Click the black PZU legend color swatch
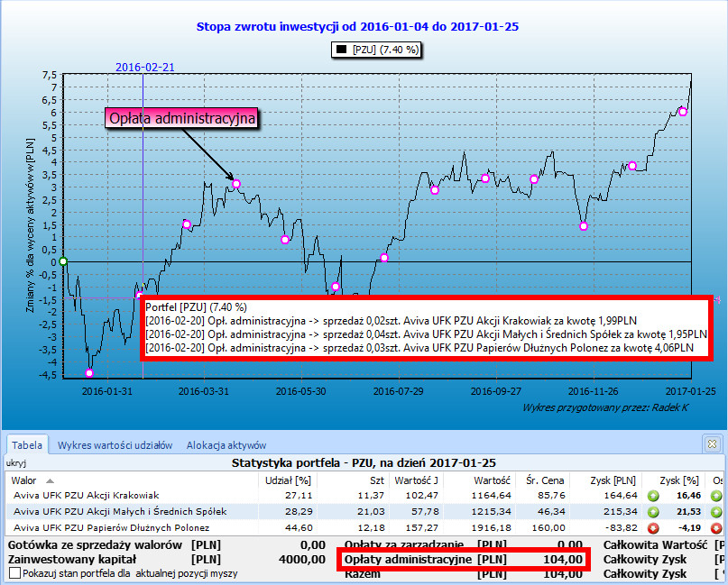 click(x=341, y=50)
